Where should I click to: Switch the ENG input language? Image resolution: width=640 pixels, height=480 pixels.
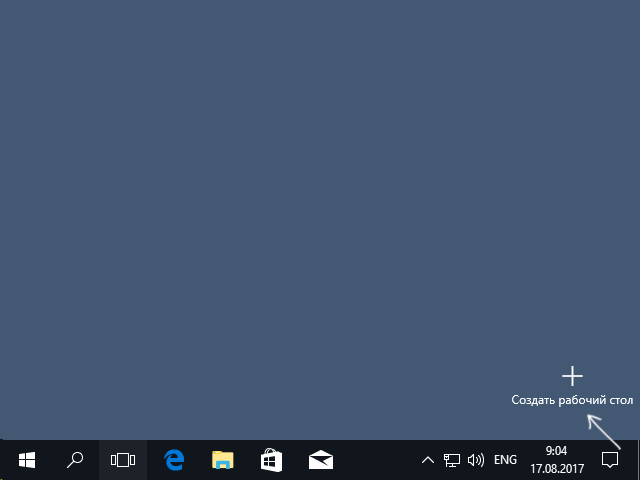pos(505,460)
